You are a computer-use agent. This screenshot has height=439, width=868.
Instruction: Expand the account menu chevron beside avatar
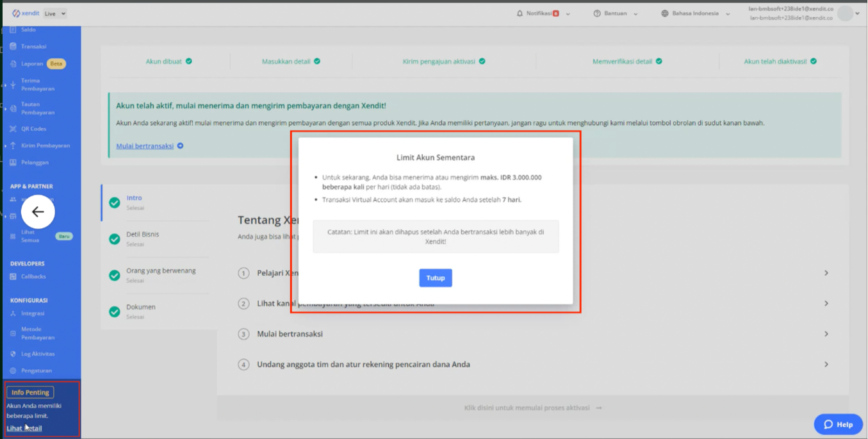858,13
